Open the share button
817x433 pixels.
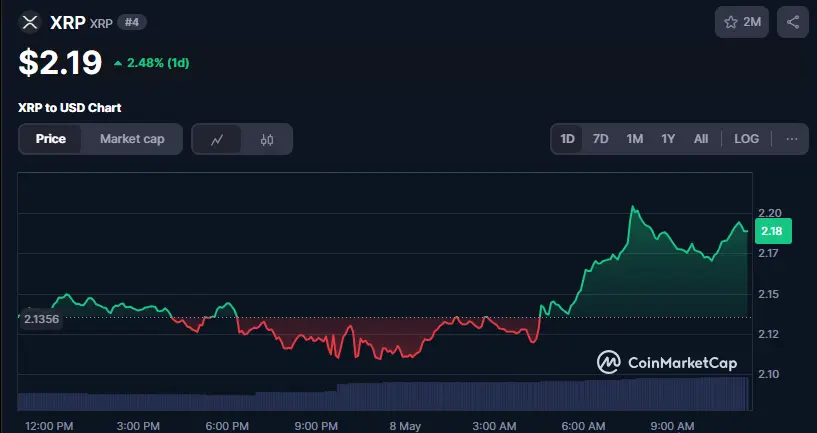pyautogui.click(x=793, y=22)
